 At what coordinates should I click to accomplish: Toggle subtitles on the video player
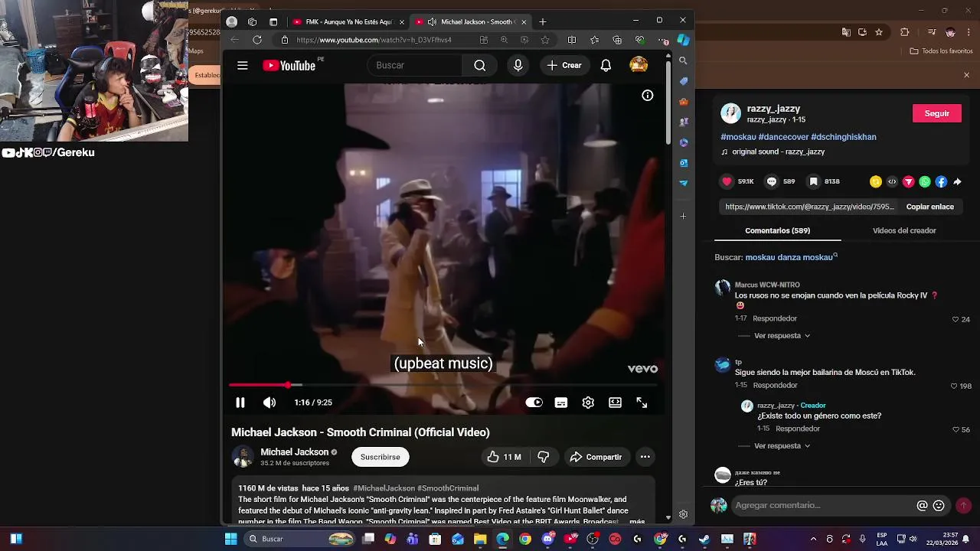(x=561, y=403)
